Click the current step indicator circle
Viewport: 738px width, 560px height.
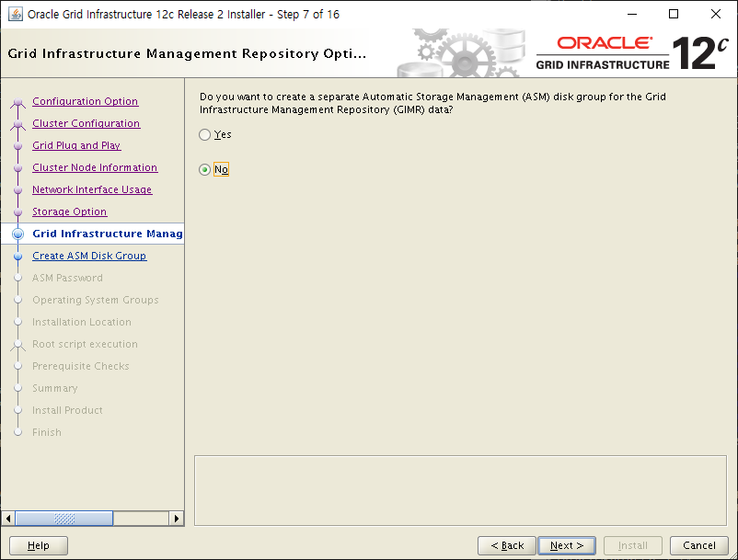point(17,234)
